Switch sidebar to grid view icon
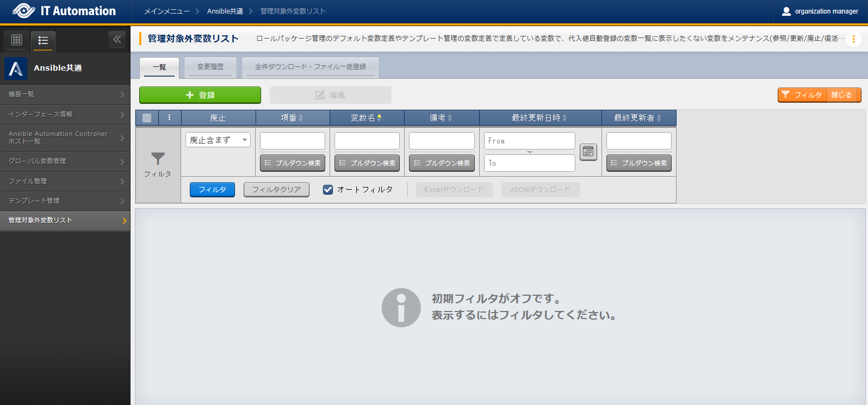868x405 pixels. point(17,40)
